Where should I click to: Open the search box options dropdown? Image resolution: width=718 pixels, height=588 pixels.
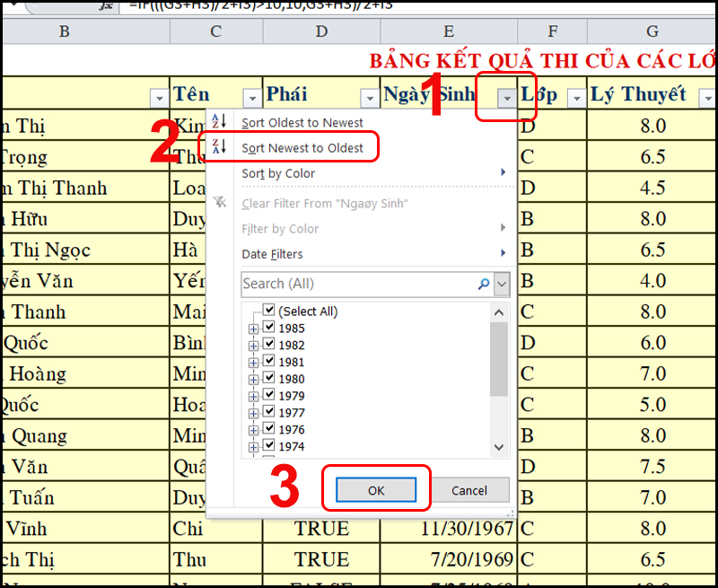coord(502,284)
